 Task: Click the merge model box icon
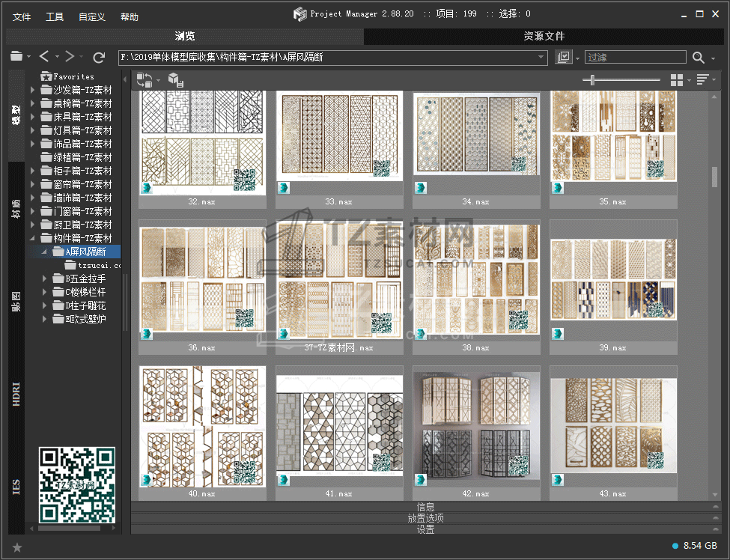[x=174, y=80]
